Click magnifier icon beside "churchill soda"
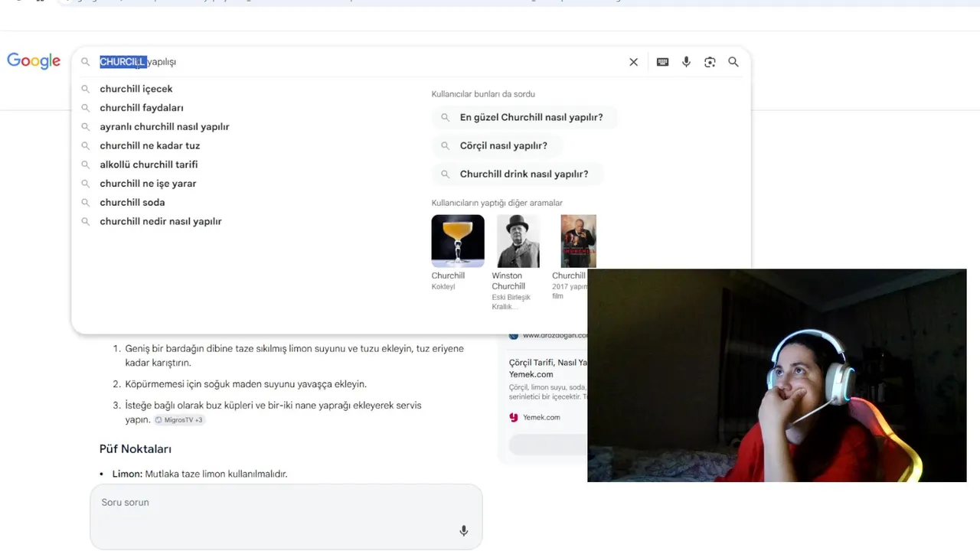This screenshot has height=551, width=980. 86,203
